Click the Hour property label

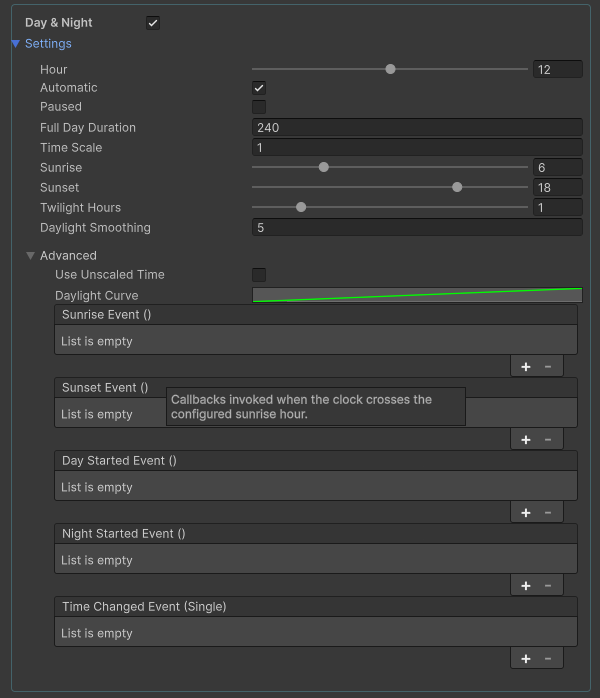53,69
